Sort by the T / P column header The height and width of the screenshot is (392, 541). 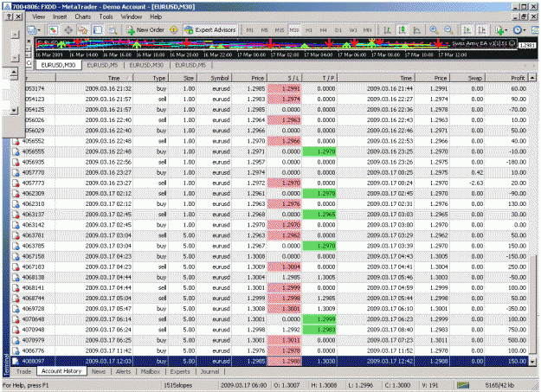319,78
